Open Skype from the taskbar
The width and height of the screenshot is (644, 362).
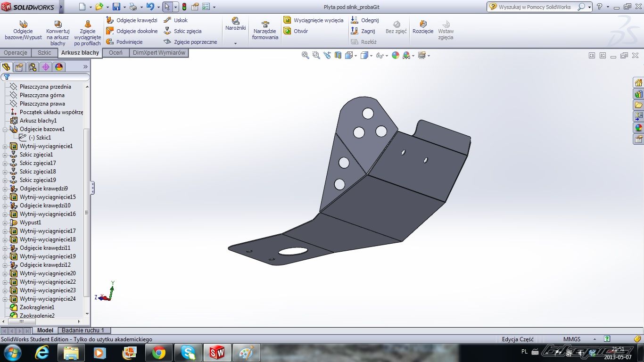[188, 353]
